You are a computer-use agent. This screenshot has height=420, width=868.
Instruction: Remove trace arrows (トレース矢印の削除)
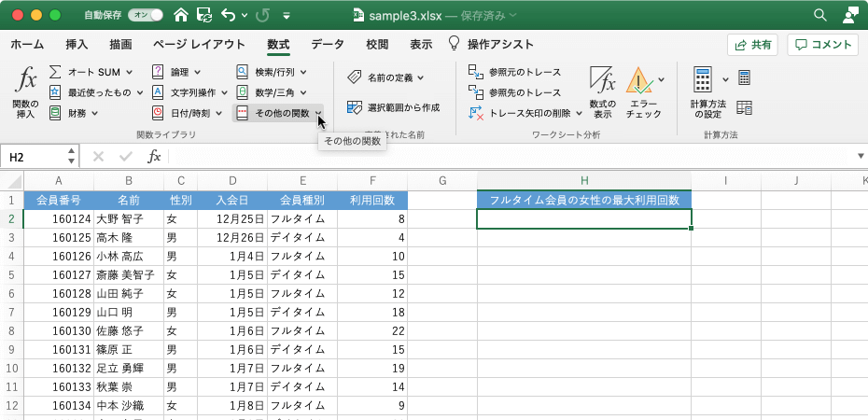click(521, 113)
